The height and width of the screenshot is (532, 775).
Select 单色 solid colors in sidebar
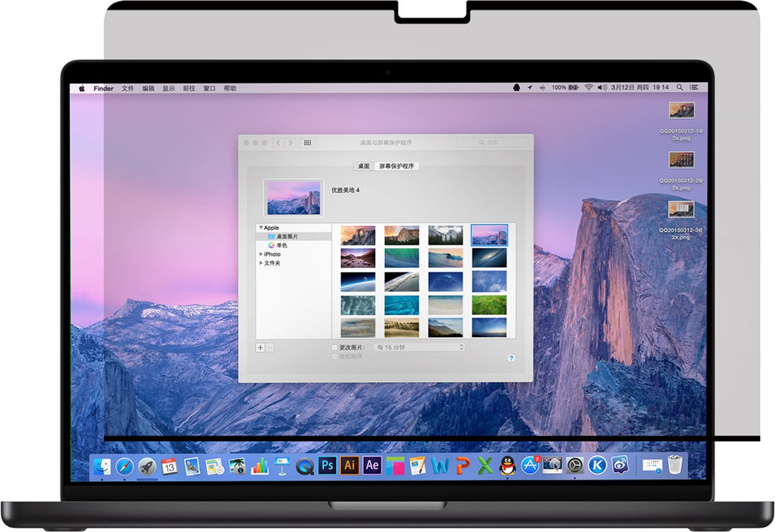(x=294, y=245)
